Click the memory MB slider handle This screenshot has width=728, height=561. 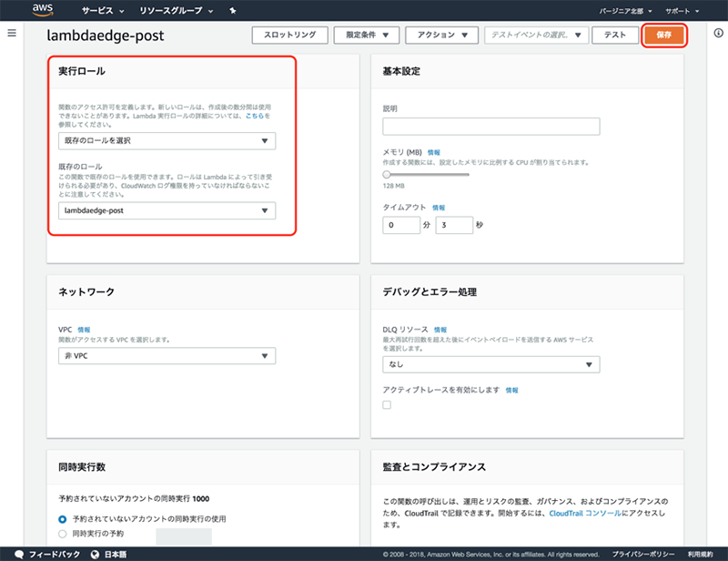(x=387, y=173)
